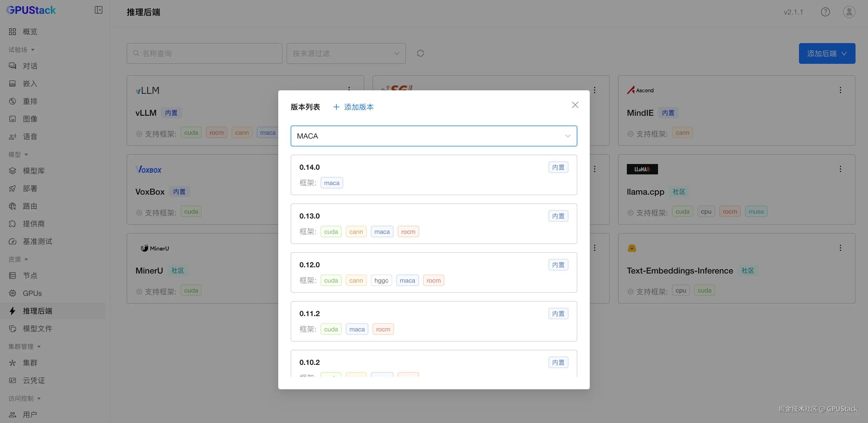Select the 0.13.0 version card
Viewport: 868px width, 423px height.
pyautogui.click(x=434, y=224)
